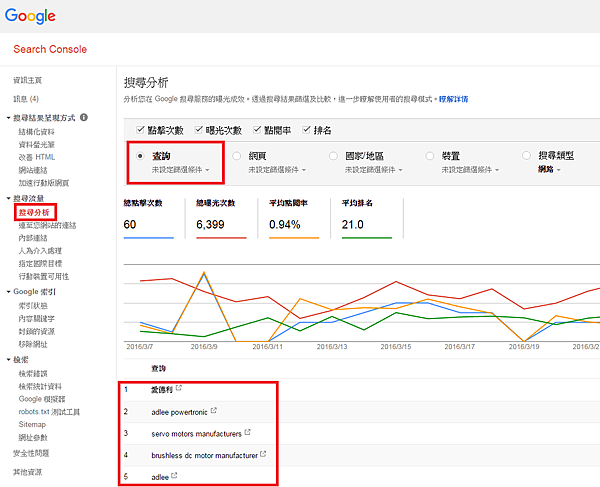Toggle the 點擊次數 checkbox

(x=140, y=130)
